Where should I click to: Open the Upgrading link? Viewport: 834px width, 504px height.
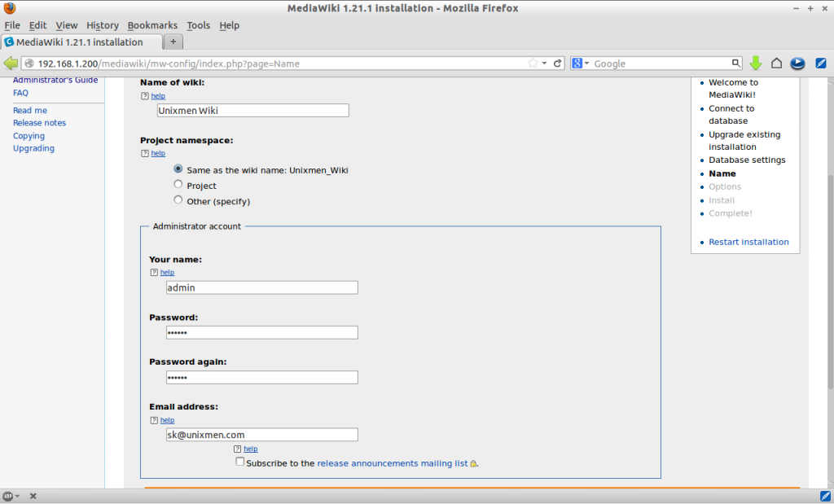[x=33, y=148]
